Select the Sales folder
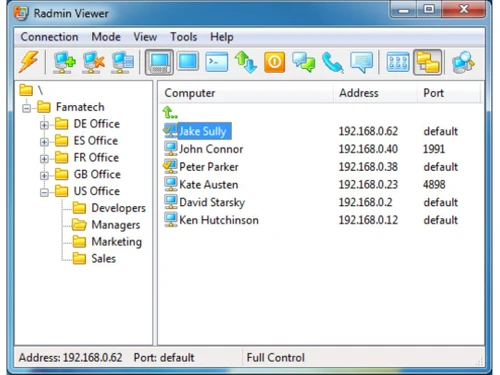This screenshot has height=375, width=500. click(94, 258)
